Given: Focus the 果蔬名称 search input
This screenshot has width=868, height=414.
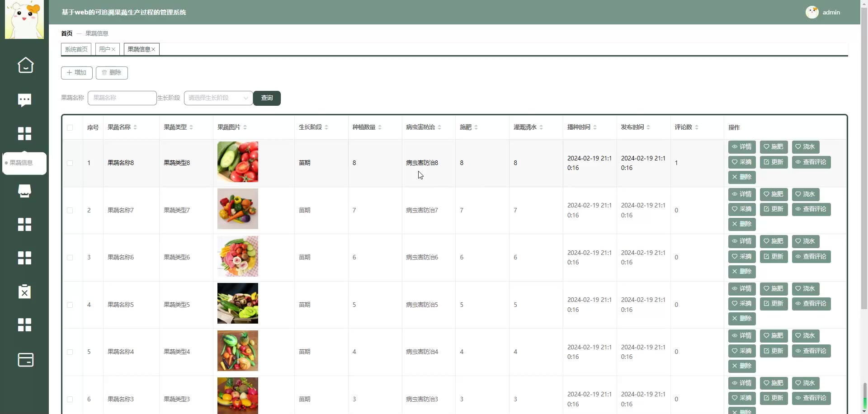Looking at the screenshot, I should tap(122, 98).
